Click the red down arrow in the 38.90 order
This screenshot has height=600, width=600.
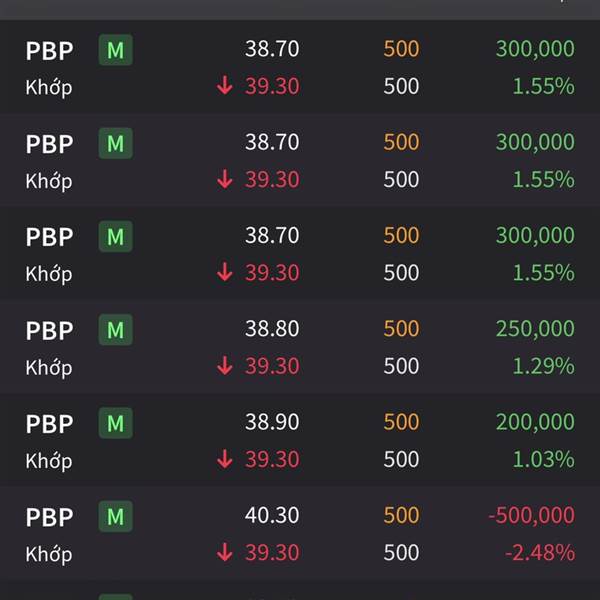click(225, 458)
